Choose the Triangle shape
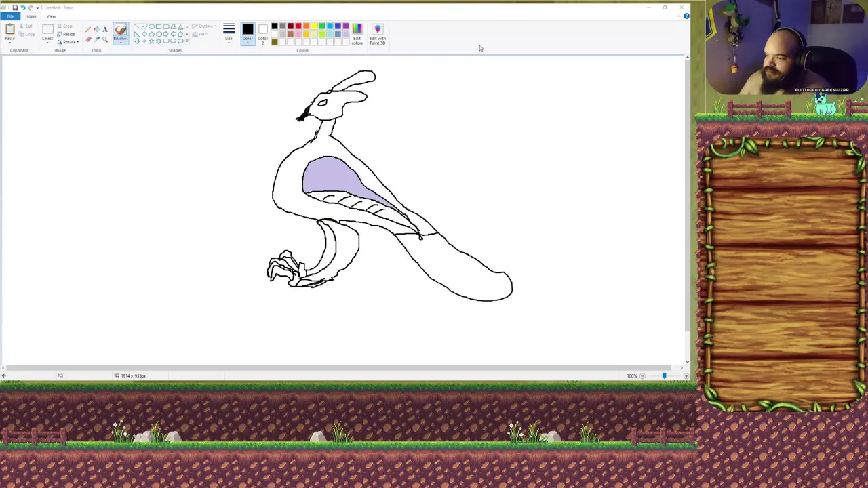Image resolution: width=868 pixels, height=488 pixels. point(180,26)
